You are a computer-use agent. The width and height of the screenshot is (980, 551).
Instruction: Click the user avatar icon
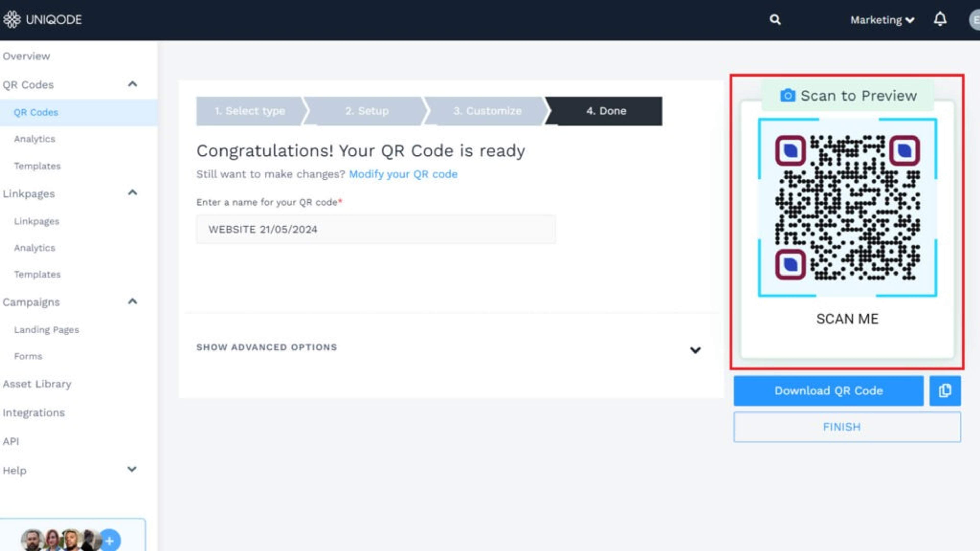coord(975,20)
